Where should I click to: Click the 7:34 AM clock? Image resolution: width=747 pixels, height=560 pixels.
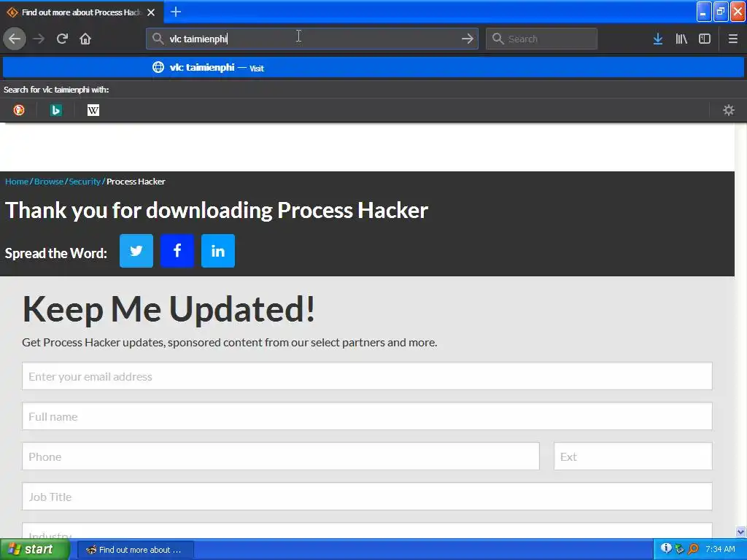pos(720,549)
